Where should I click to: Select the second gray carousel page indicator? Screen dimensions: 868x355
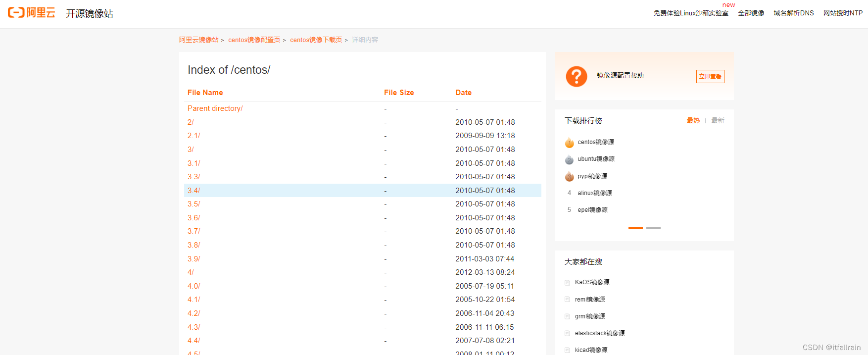pos(653,228)
